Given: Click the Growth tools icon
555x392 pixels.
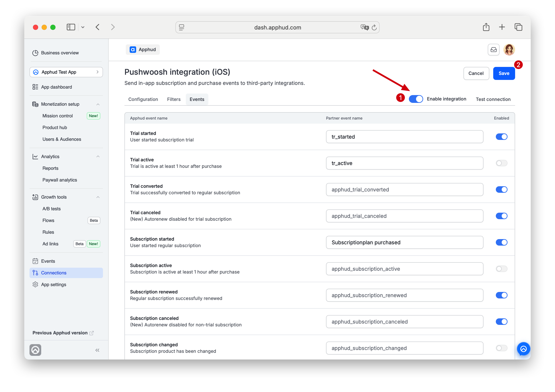Looking at the screenshot, I should (35, 197).
